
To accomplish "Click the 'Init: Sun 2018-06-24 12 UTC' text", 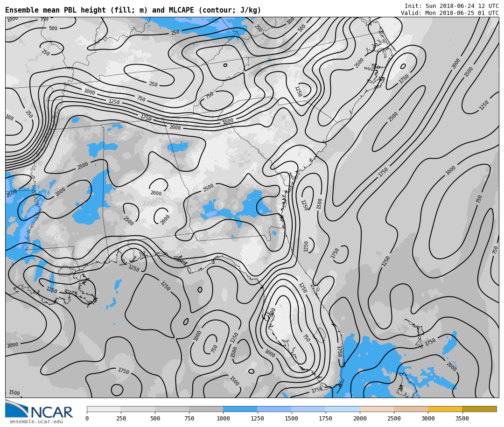I will 452,6.
